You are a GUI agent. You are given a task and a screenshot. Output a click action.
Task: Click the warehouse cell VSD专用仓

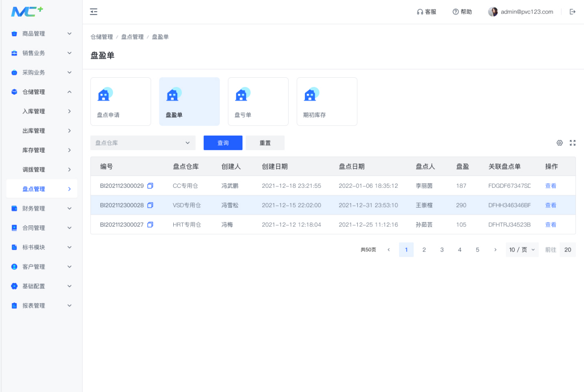pos(187,205)
